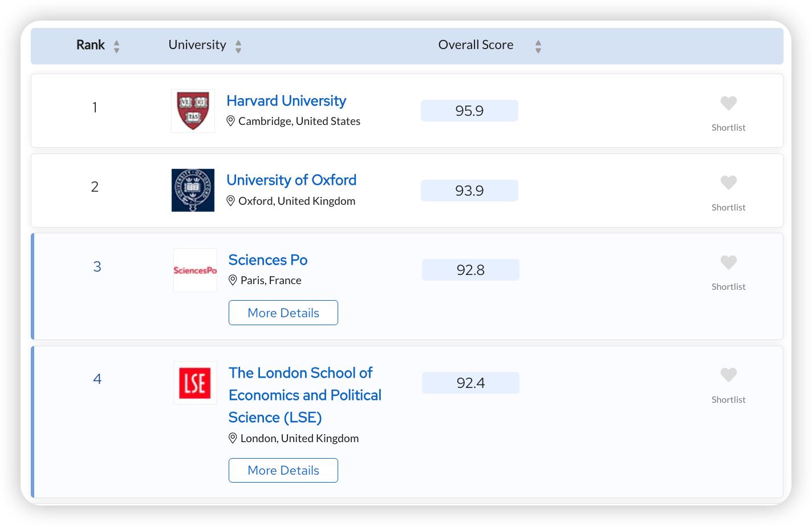Open the University of Oxford link
The image size is (812, 526).
pyautogui.click(x=291, y=180)
